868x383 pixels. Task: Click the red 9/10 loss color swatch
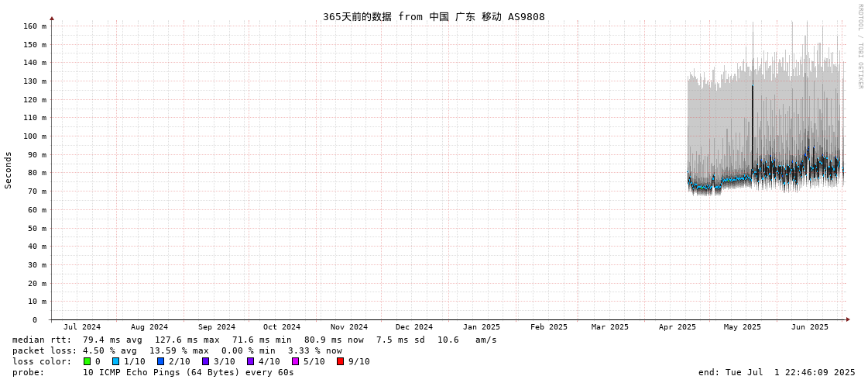click(340, 361)
